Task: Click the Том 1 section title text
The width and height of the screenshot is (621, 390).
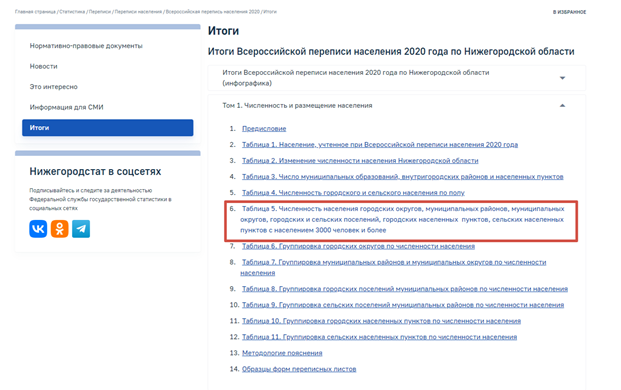Action: (x=297, y=106)
